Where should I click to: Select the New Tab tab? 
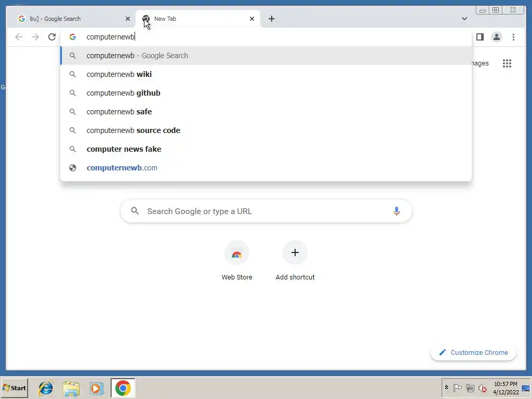point(198,19)
